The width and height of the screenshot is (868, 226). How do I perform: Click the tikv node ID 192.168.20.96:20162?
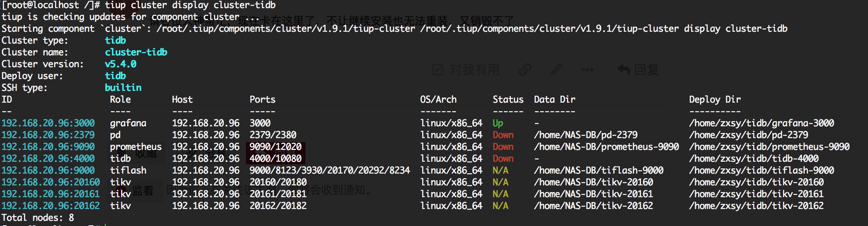click(51, 206)
